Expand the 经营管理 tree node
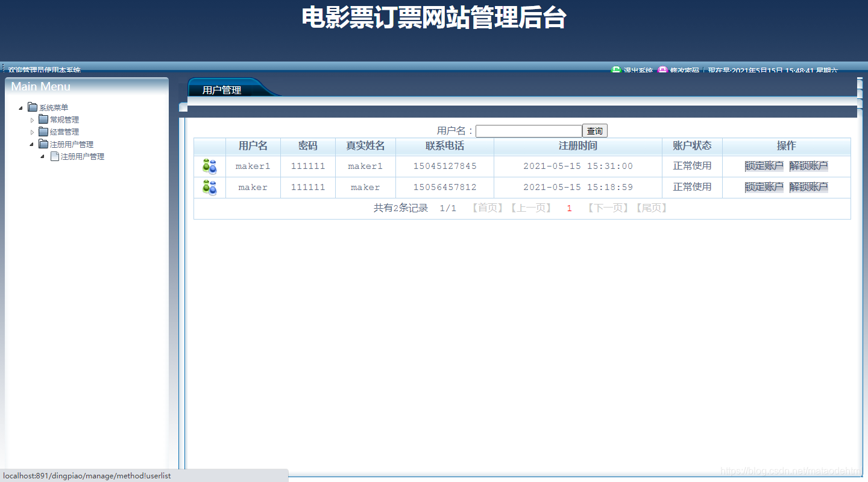Viewport: 868px width, 482px height. click(x=32, y=132)
